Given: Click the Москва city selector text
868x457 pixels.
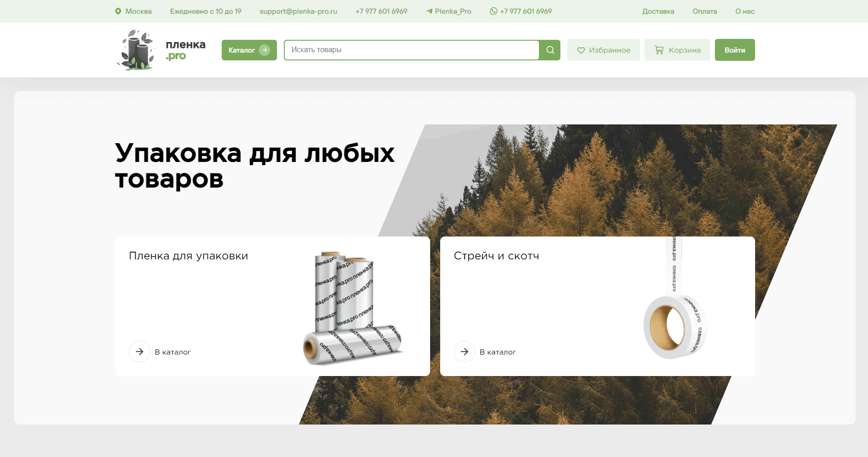Looking at the screenshot, I should coord(138,11).
